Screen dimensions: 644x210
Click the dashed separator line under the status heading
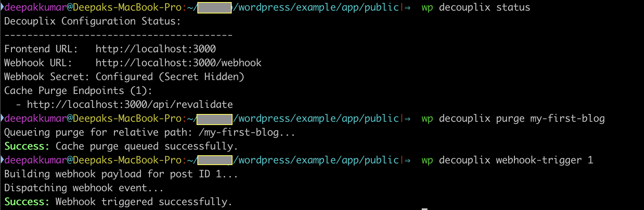(x=119, y=35)
